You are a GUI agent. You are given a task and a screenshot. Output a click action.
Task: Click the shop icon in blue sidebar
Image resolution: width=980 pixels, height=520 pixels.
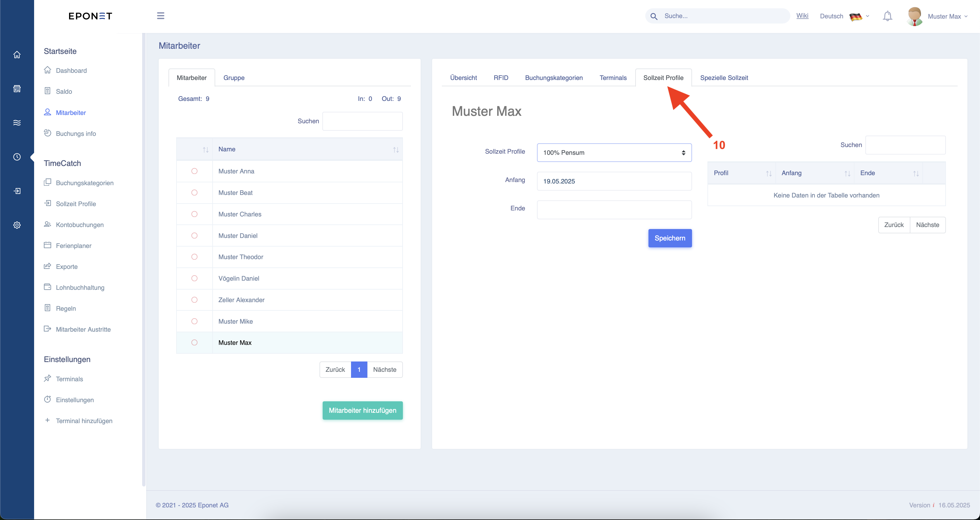pyautogui.click(x=17, y=89)
